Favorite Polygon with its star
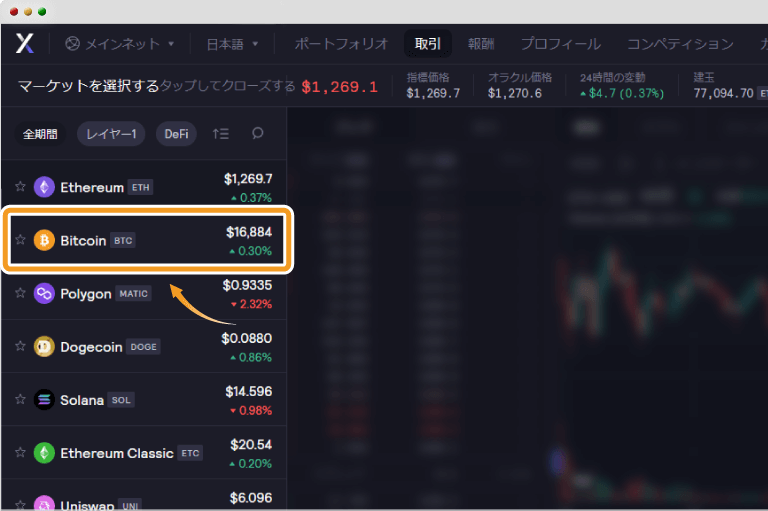The width and height of the screenshot is (768, 511). pos(20,292)
